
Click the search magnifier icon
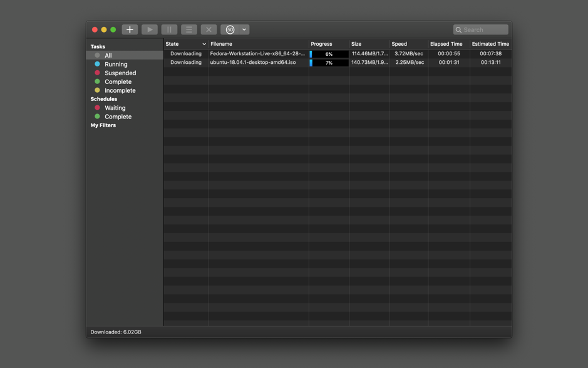(459, 29)
